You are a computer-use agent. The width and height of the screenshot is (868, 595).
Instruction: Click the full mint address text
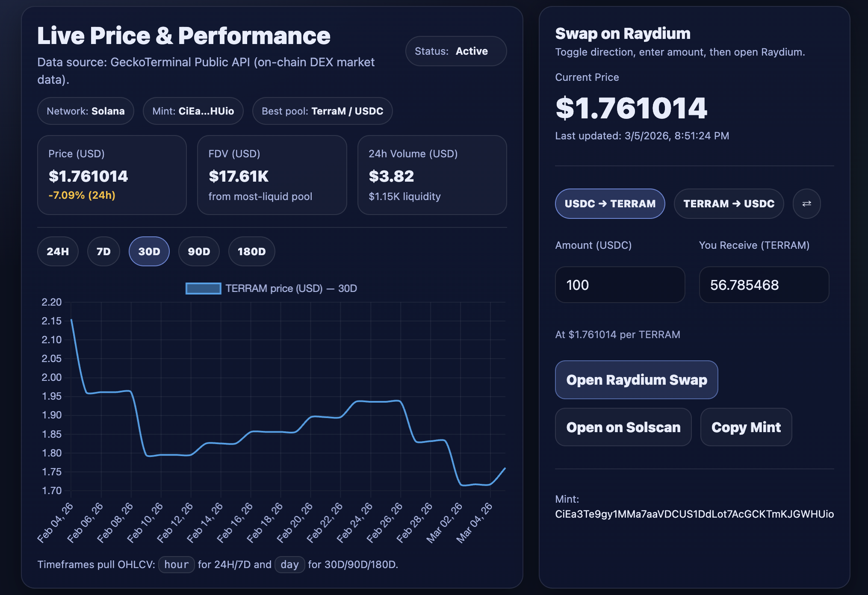(694, 514)
